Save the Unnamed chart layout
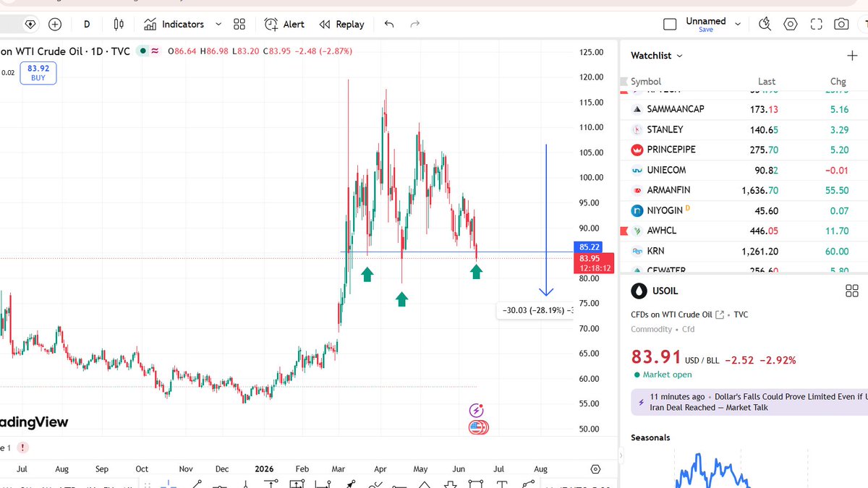 pos(705,30)
